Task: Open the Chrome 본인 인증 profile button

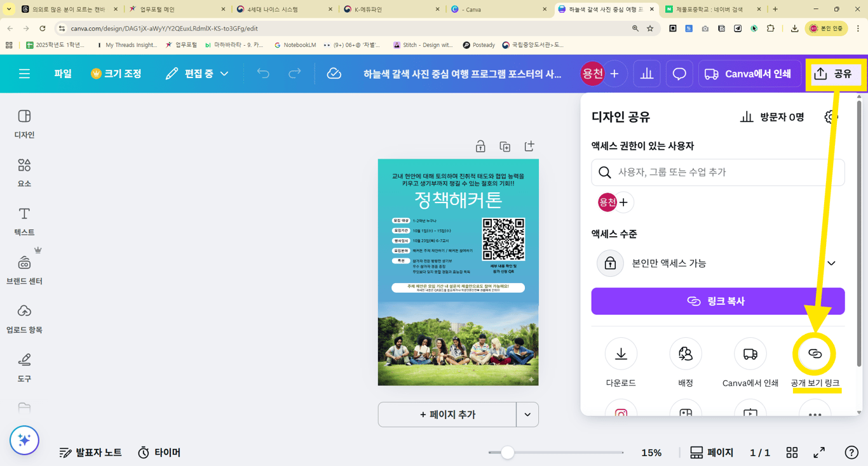Action: (825, 29)
